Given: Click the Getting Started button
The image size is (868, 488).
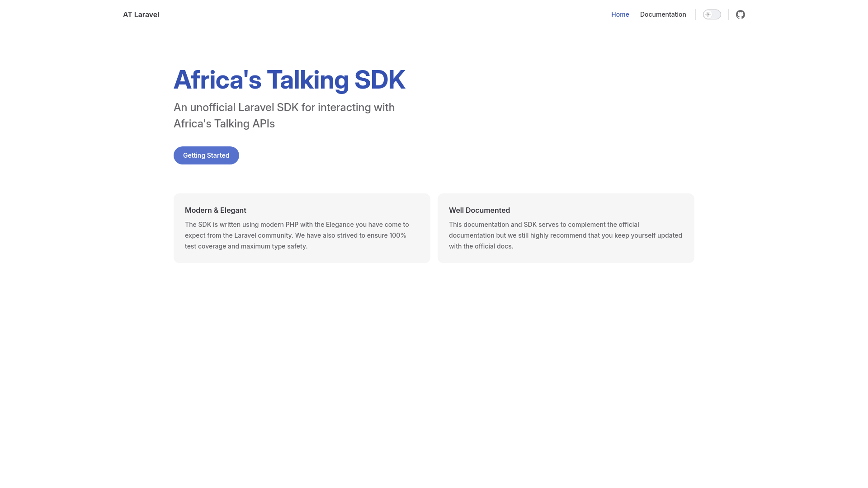Looking at the screenshot, I should [x=206, y=155].
